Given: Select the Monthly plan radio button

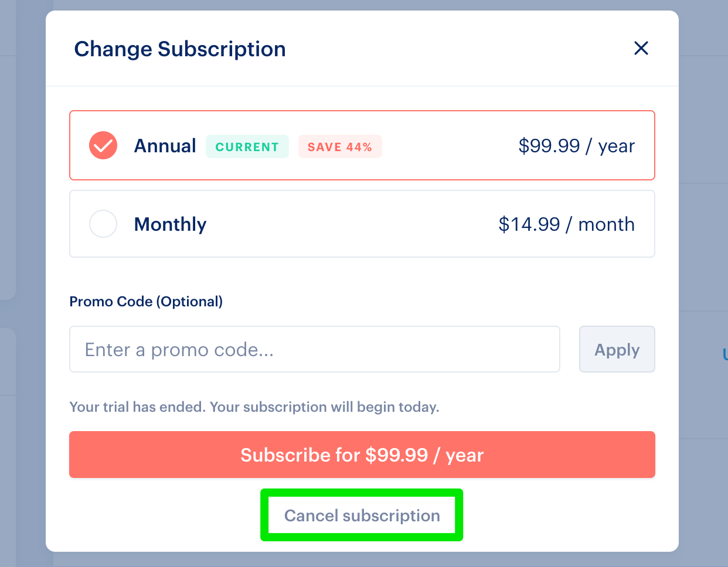Looking at the screenshot, I should click(x=103, y=224).
